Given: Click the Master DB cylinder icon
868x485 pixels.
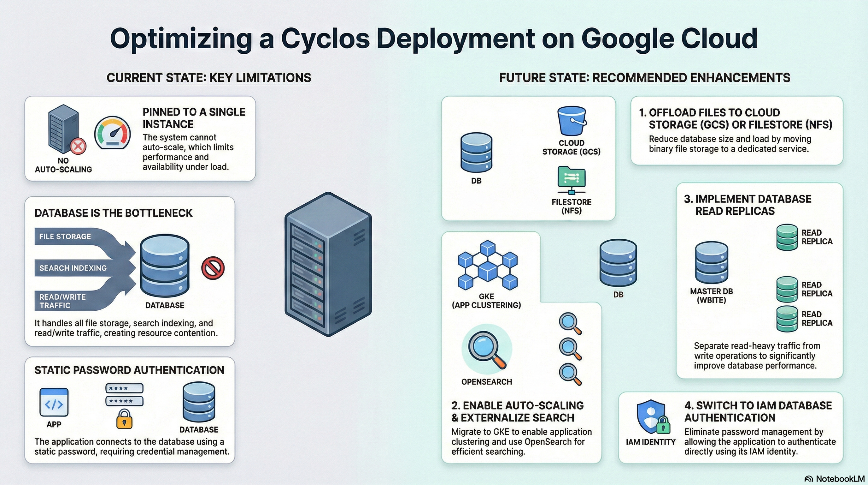Looking at the screenshot, I should pos(711,262).
